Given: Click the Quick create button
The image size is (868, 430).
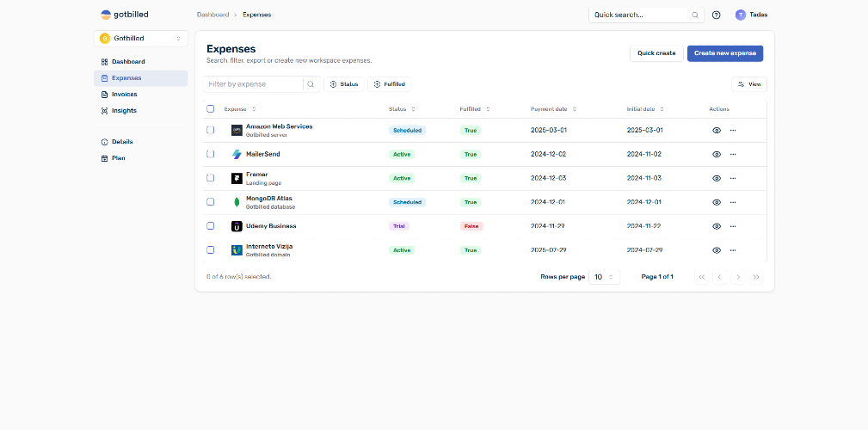Looking at the screenshot, I should (656, 53).
